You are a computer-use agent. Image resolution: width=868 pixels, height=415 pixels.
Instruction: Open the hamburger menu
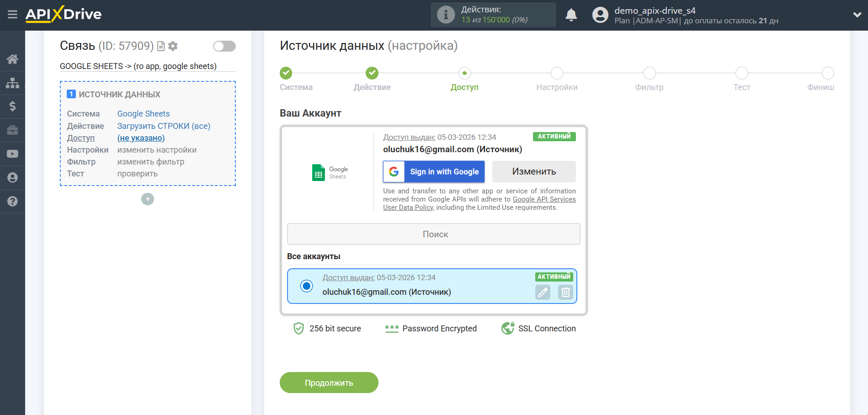[12, 15]
